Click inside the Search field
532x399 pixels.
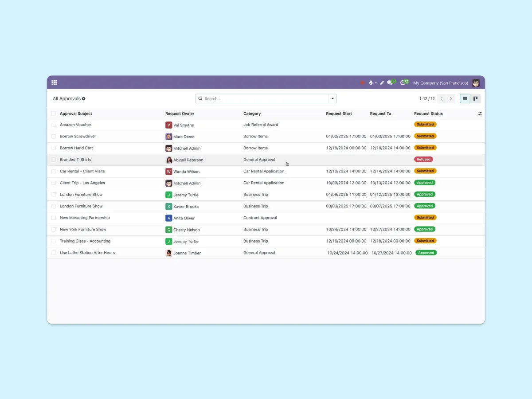264,99
